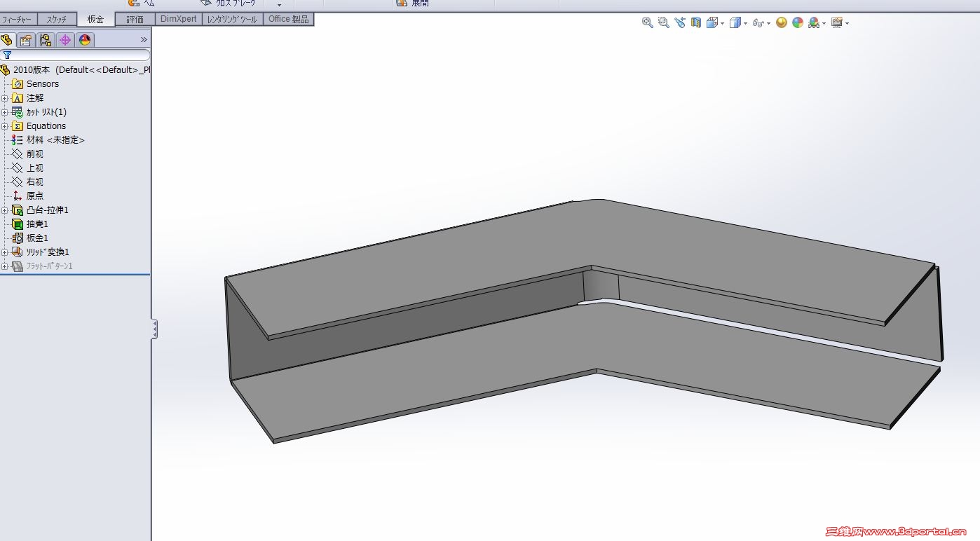Switch to the 板金 tab
This screenshot has width=980, height=541.
[95, 20]
